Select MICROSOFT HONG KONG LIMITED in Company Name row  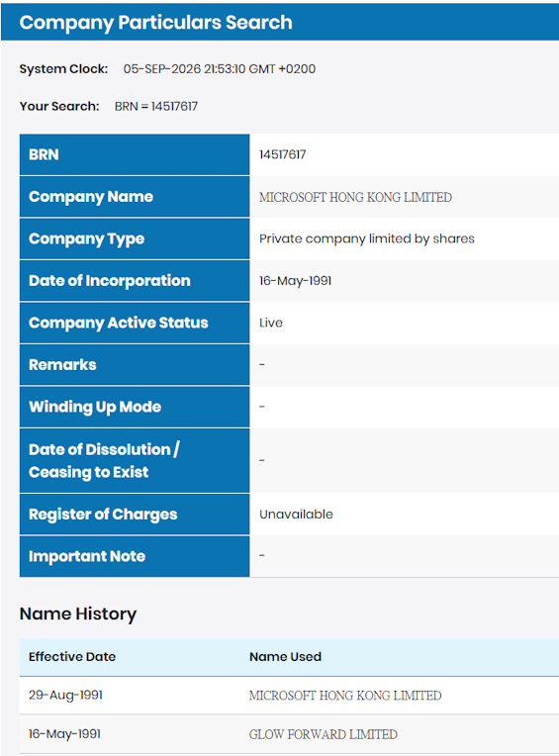355,197
